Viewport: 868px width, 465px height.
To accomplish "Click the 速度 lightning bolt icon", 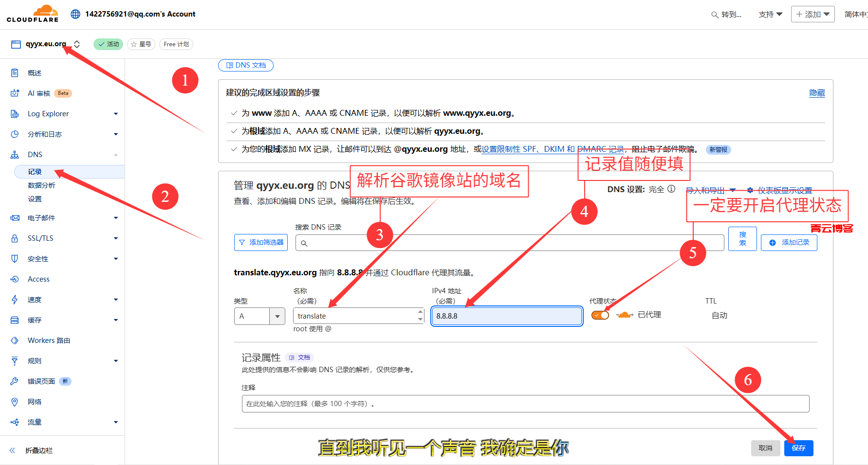I will (15, 300).
